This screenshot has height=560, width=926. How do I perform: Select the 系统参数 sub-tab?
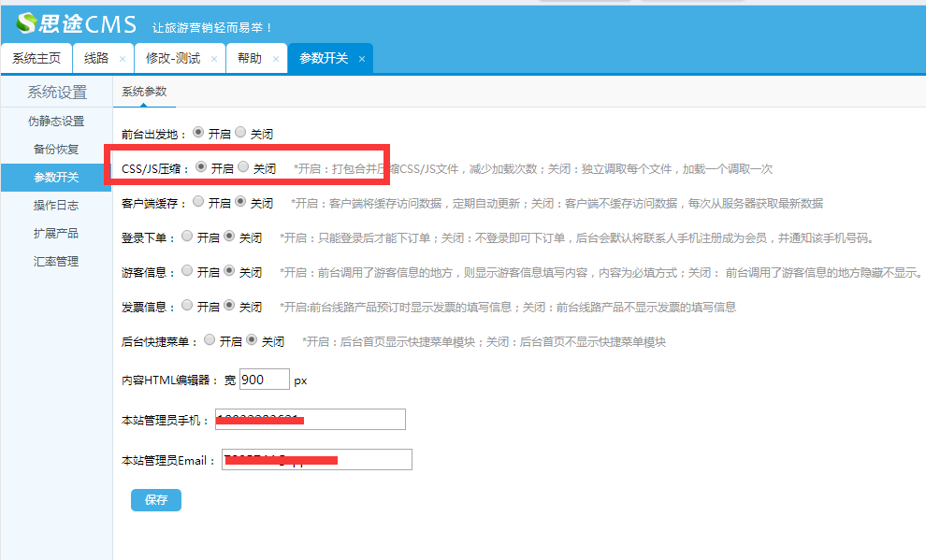[x=145, y=92]
